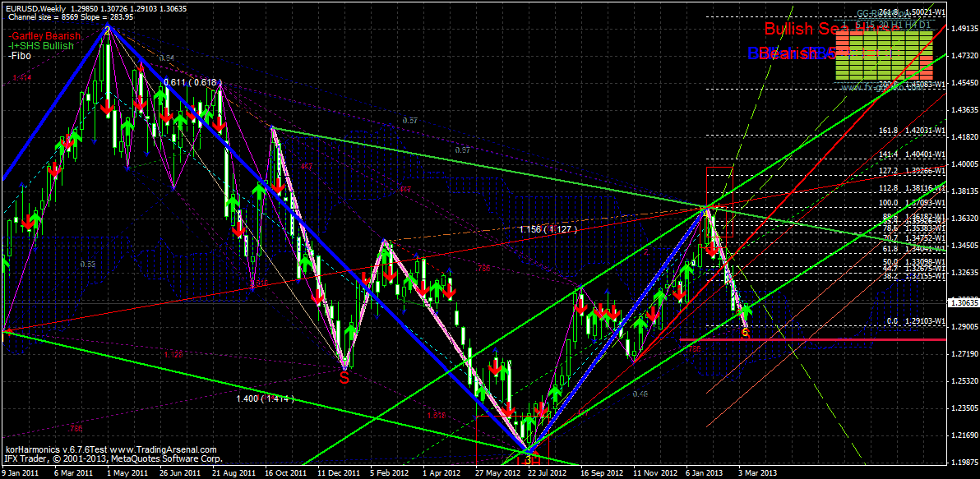Click the "9 Jan 2011" date on the time axis
The image size is (980, 479).
point(20,473)
